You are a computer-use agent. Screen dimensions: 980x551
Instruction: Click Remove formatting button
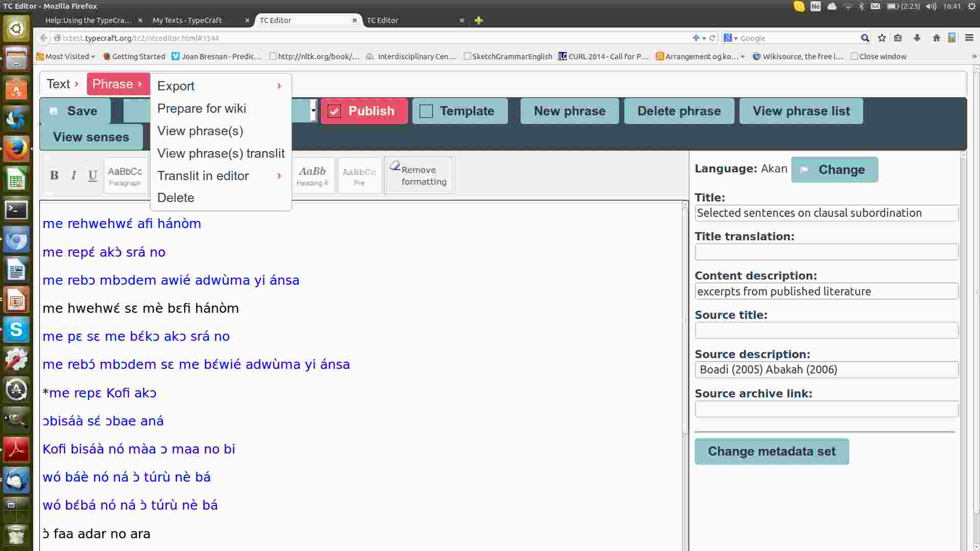pyautogui.click(x=419, y=176)
